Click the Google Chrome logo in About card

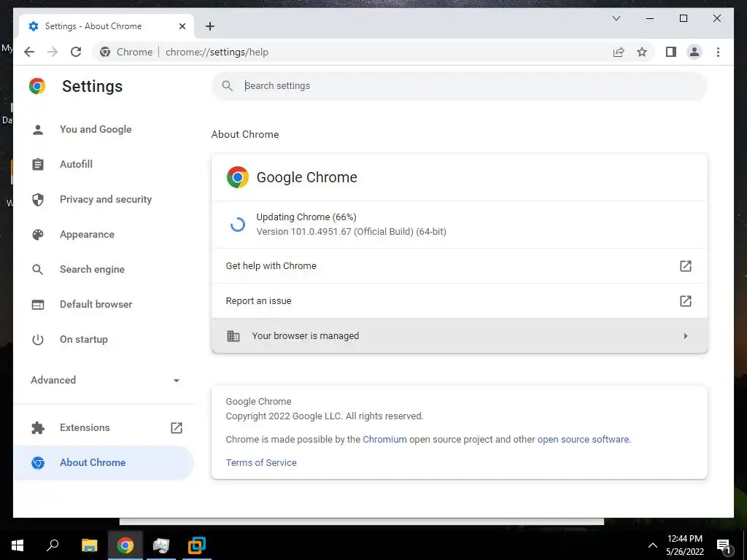(x=238, y=177)
